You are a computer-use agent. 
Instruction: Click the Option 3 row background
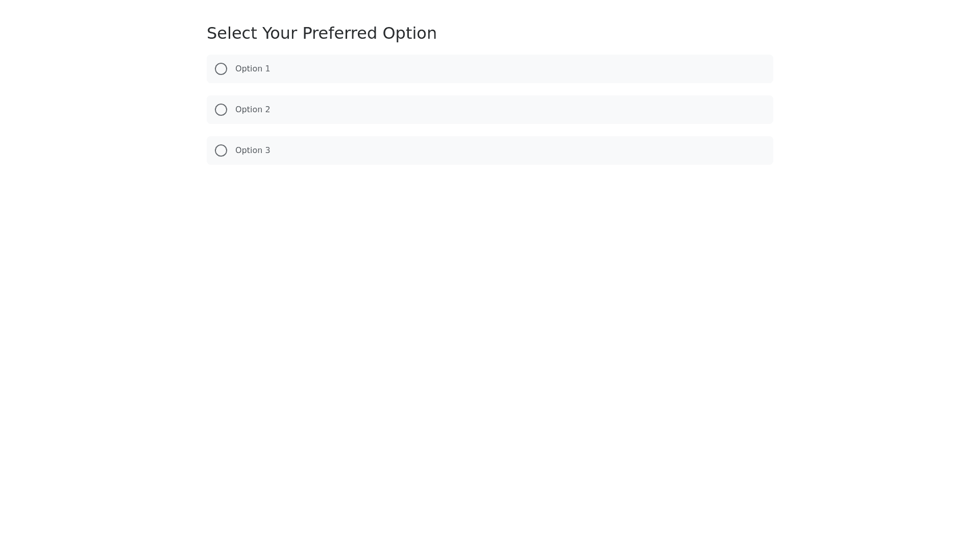point(510,151)
